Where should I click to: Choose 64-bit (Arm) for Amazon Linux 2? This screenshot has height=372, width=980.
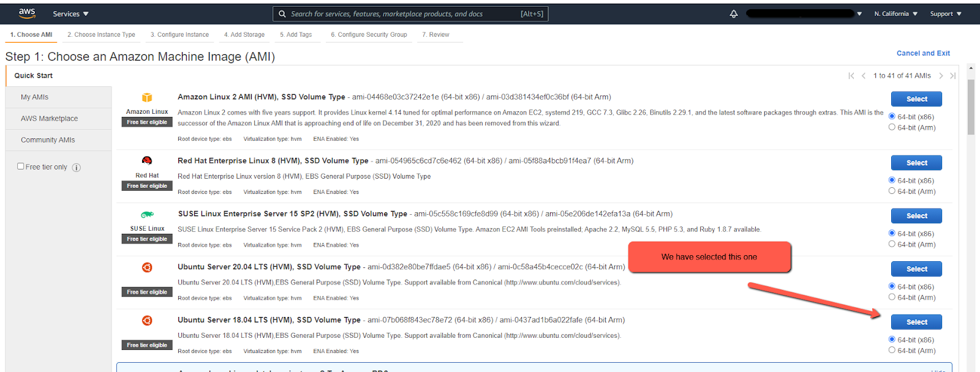click(892, 127)
